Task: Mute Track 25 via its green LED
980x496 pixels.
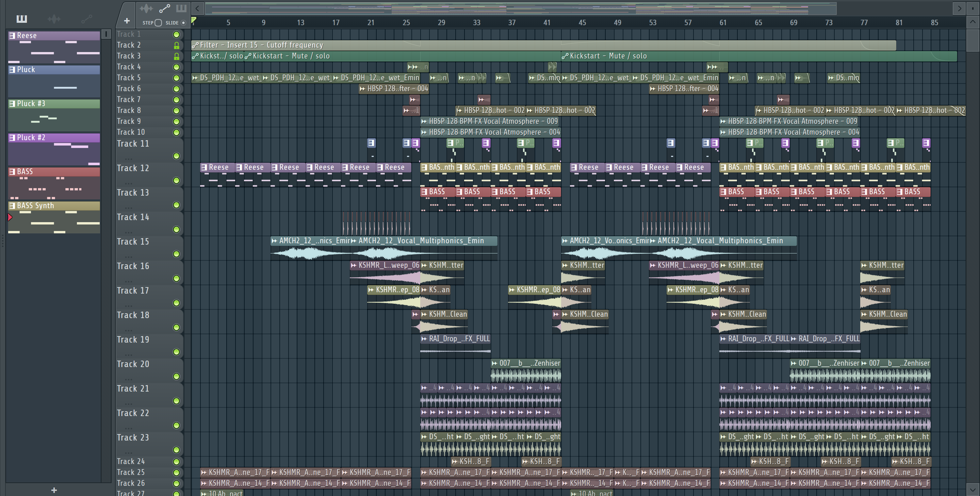Action: coord(177,473)
